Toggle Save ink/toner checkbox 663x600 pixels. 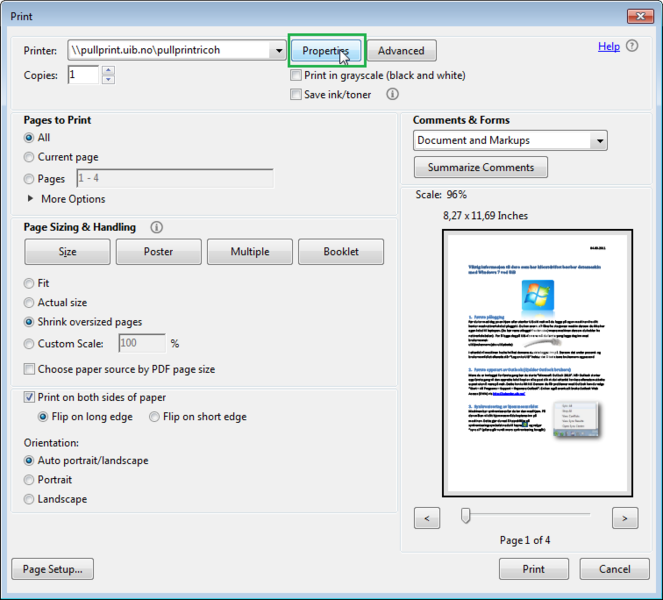point(296,94)
